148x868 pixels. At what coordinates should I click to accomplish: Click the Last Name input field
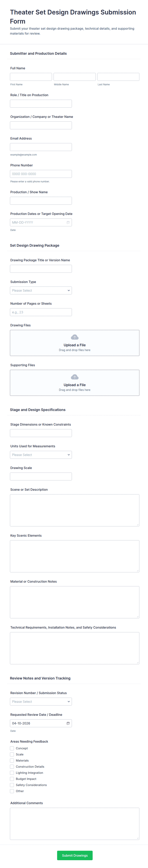(x=118, y=77)
